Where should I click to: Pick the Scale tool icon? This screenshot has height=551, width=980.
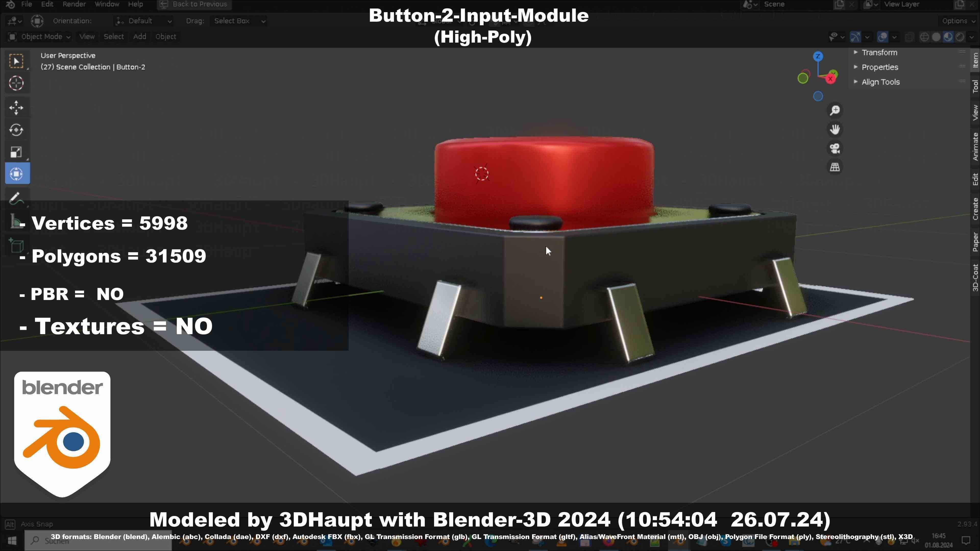pyautogui.click(x=16, y=152)
